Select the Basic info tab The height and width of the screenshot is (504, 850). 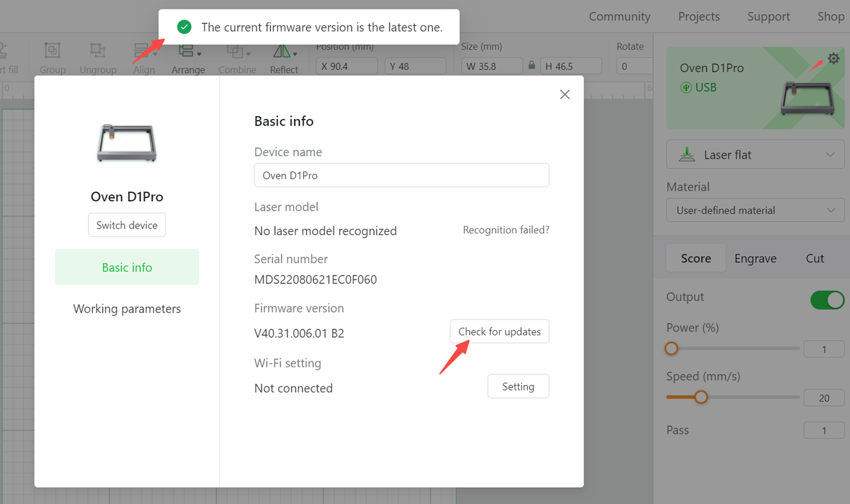point(127,267)
